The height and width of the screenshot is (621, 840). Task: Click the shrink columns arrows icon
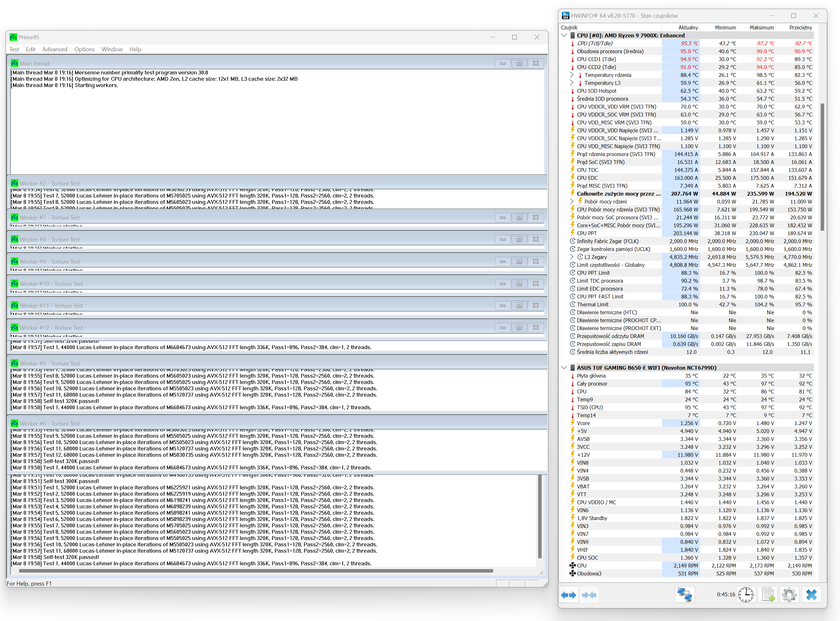(589, 595)
